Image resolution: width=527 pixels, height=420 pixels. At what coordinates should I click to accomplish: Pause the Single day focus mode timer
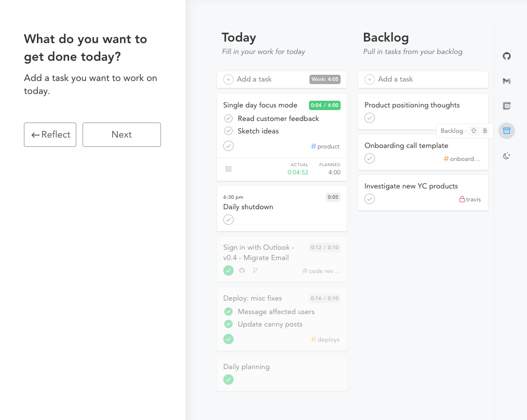[x=228, y=169]
